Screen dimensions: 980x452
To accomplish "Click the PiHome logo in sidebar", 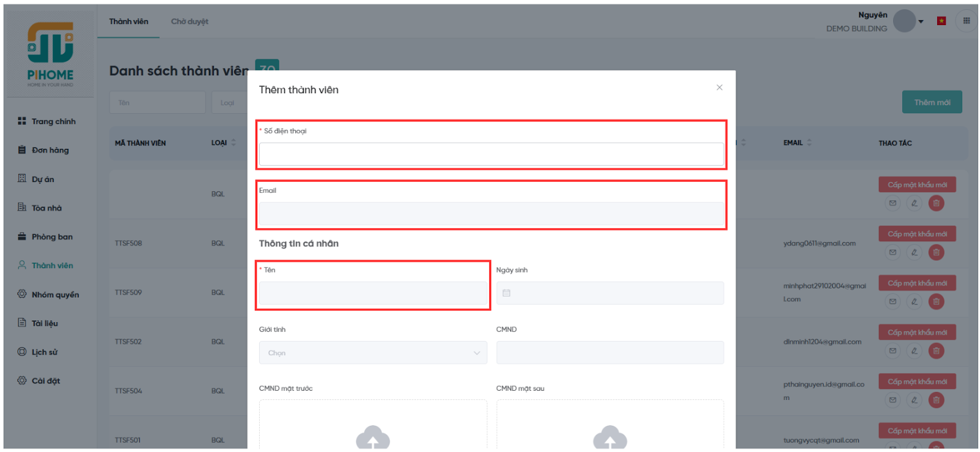I will tap(50, 54).
